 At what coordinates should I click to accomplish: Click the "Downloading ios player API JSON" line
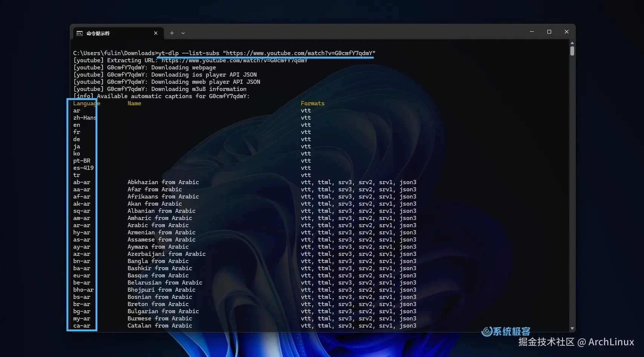(x=165, y=75)
